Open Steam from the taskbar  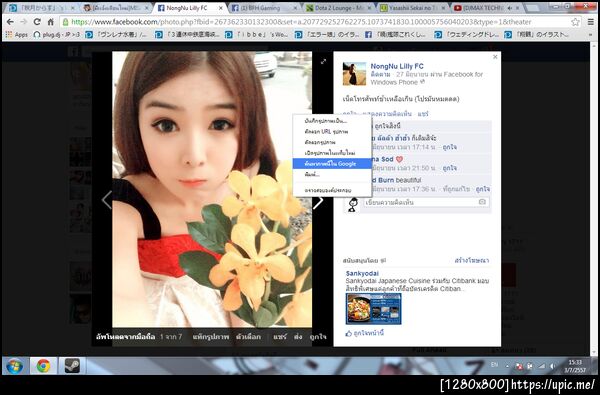point(72,366)
